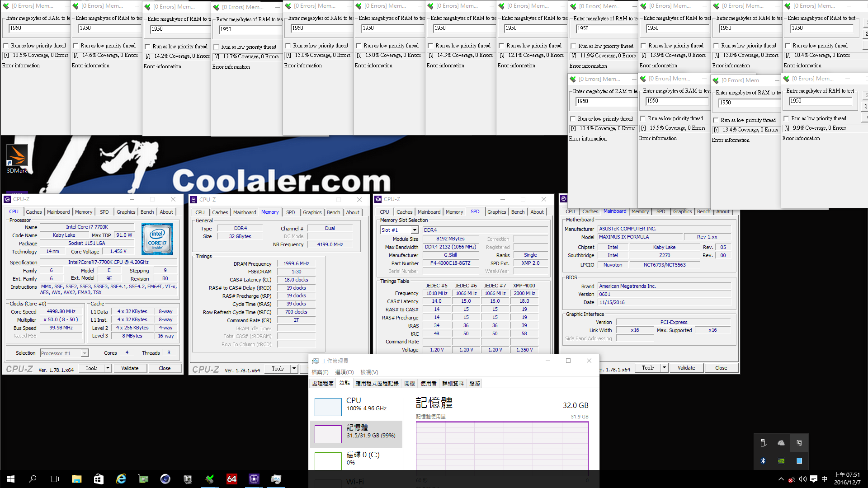Click the camera capture taskbar icon
The image size is (868, 488).
click(188, 479)
